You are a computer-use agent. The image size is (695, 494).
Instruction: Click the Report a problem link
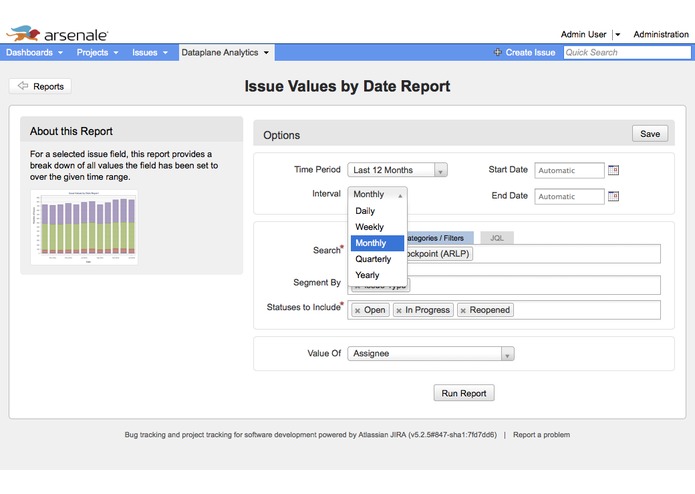tap(541, 435)
